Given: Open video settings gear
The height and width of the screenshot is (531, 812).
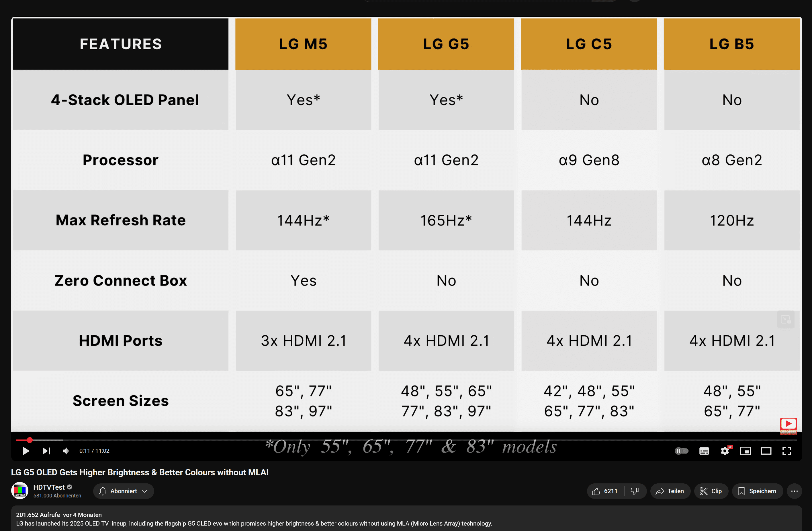Looking at the screenshot, I should pos(725,451).
